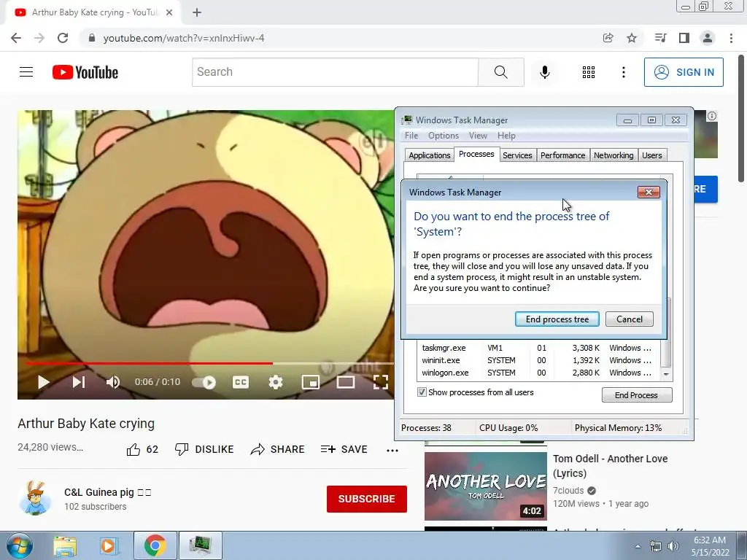Uncheck Show processes from all users
The image size is (747, 560).
click(x=422, y=392)
